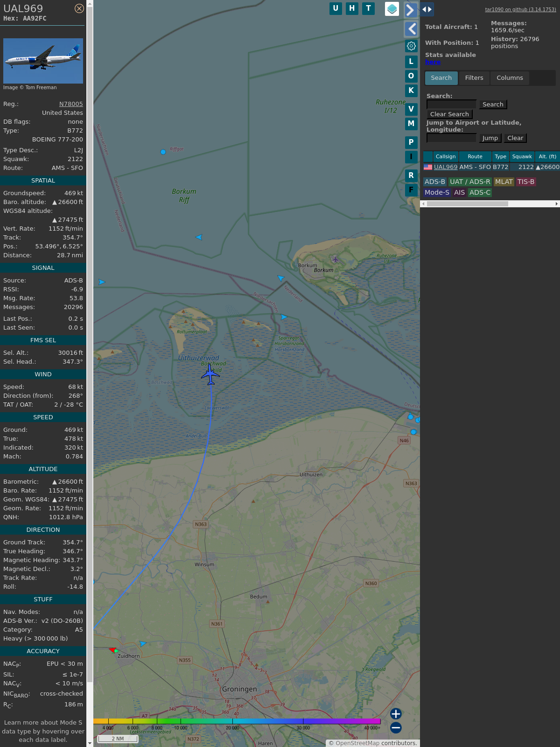The height and width of the screenshot is (747, 560).
Task: Toggle the K map button
Action: pyautogui.click(x=411, y=91)
